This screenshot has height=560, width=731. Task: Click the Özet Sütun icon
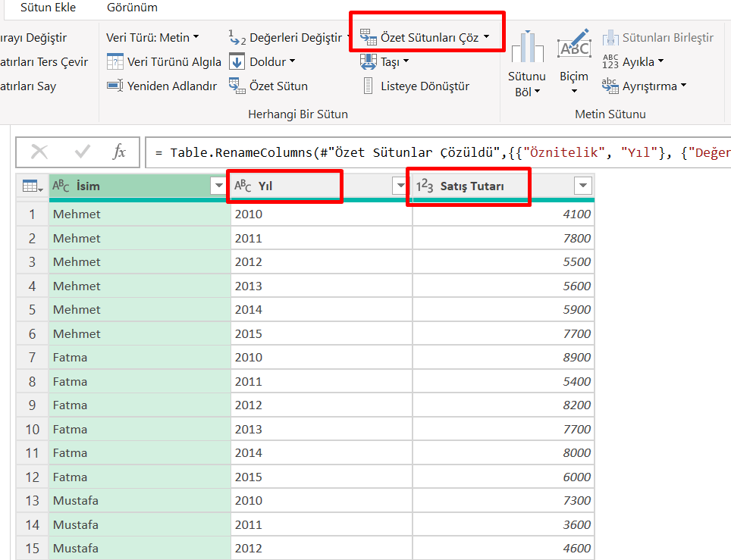click(237, 86)
